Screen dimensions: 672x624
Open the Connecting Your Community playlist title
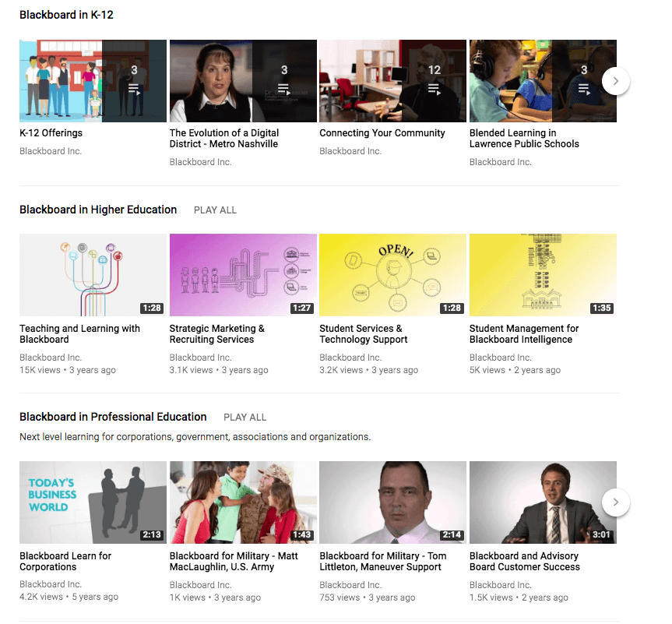click(382, 133)
